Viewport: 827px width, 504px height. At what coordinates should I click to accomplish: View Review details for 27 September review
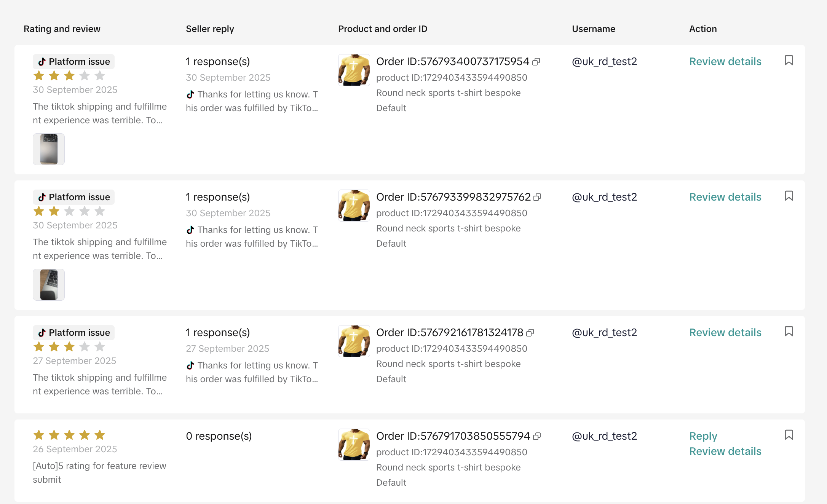click(725, 333)
